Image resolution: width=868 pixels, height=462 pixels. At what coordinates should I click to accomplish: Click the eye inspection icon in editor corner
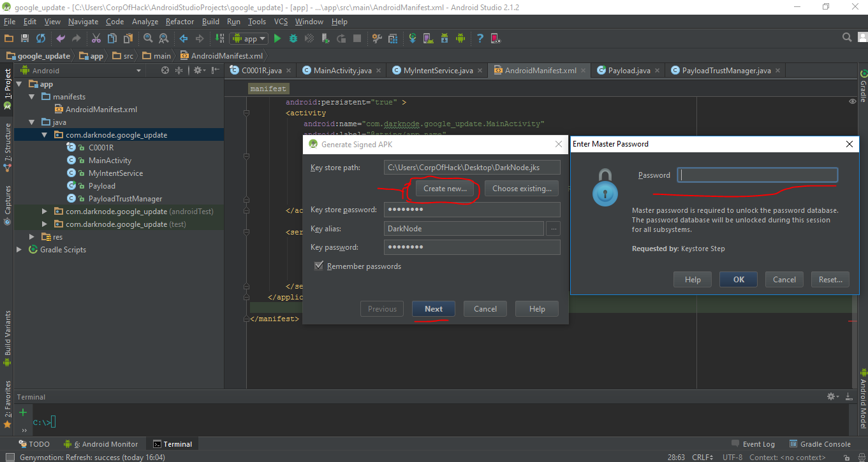click(853, 101)
